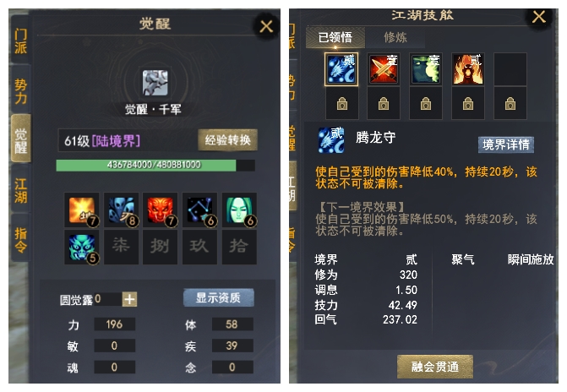Select the flaming figure 江湖 skill icon

coord(468,69)
